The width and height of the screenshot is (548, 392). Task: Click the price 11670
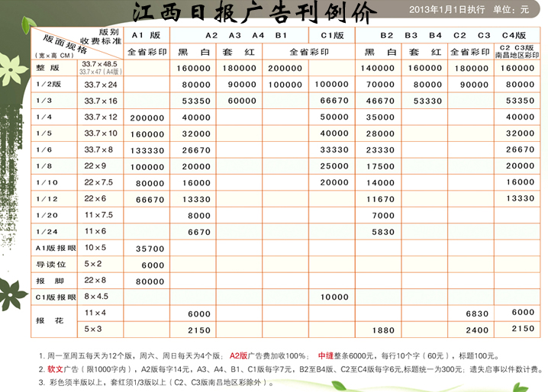point(380,200)
